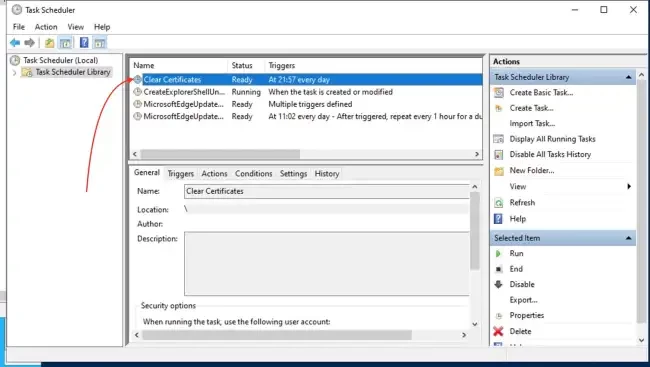
Task: Expand the Task Scheduler Library tree node
Action: 15,73
